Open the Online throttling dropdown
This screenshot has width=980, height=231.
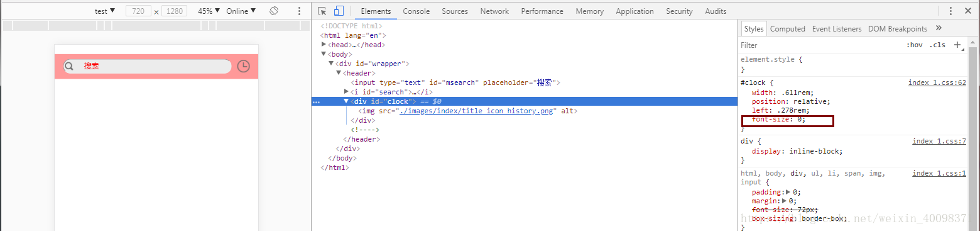tap(241, 11)
